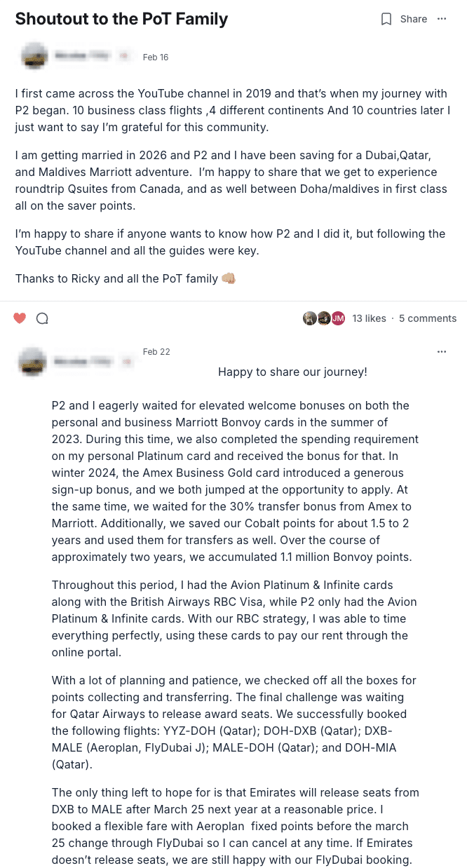The image size is (467, 868).
Task: Click the Shoutout to the PoT Family title
Action: 121,19
